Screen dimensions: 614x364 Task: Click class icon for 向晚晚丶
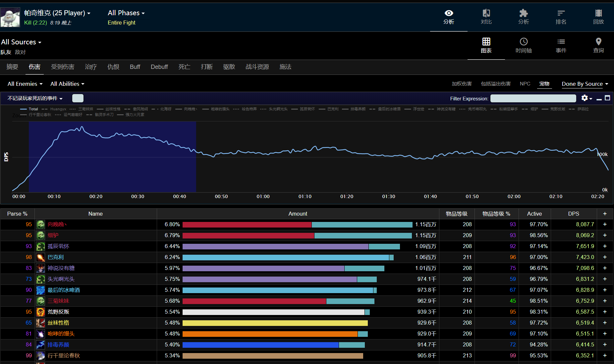(x=40, y=225)
